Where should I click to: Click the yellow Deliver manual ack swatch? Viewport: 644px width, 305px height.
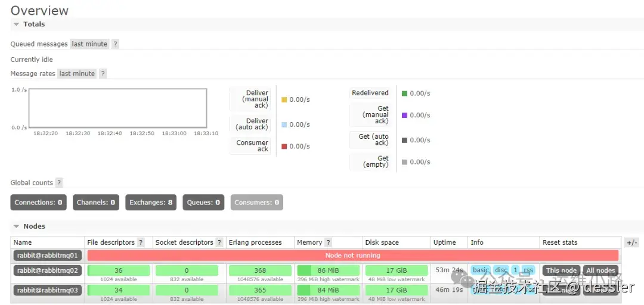click(x=284, y=99)
